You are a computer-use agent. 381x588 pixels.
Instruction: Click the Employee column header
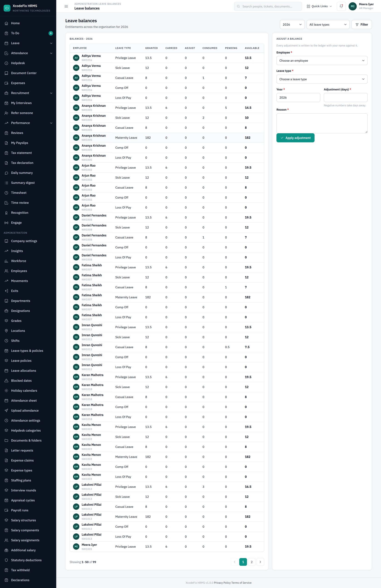tap(80, 48)
